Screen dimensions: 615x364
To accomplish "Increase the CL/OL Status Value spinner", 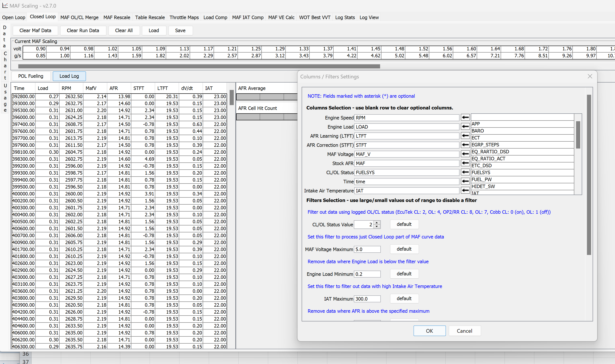I will pos(377,222).
